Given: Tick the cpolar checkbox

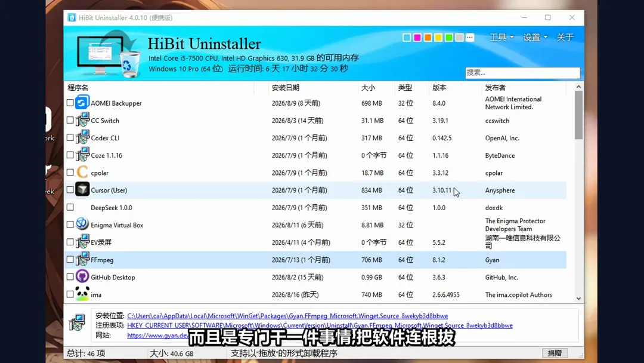Looking at the screenshot, I should (x=70, y=173).
